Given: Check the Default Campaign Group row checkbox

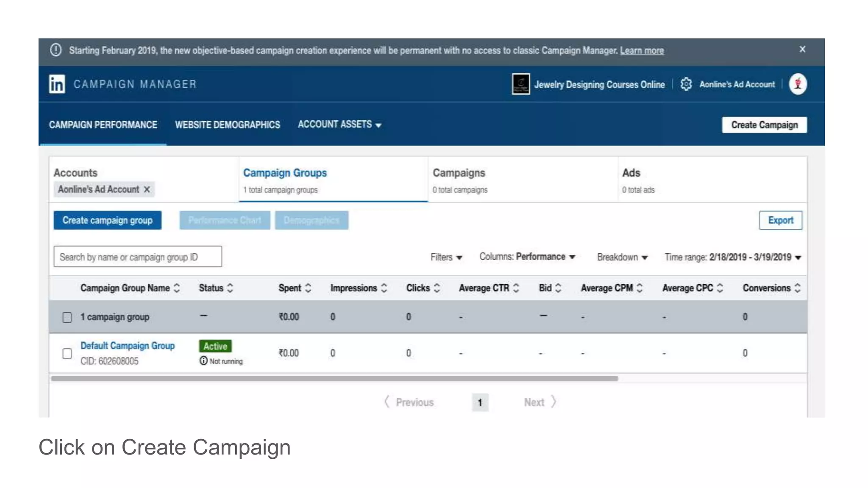Looking at the screenshot, I should point(67,354).
